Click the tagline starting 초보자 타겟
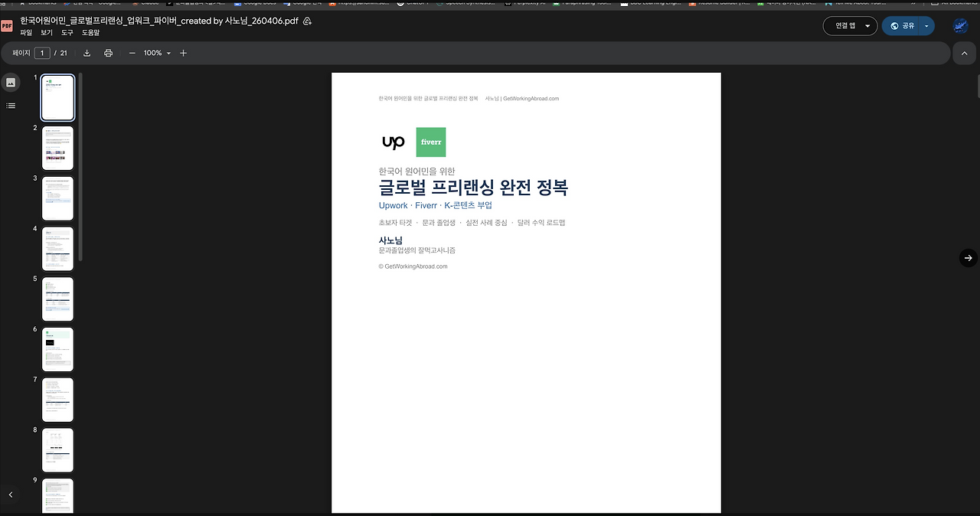Viewport: 980px width, 516px height. (472, 223)
